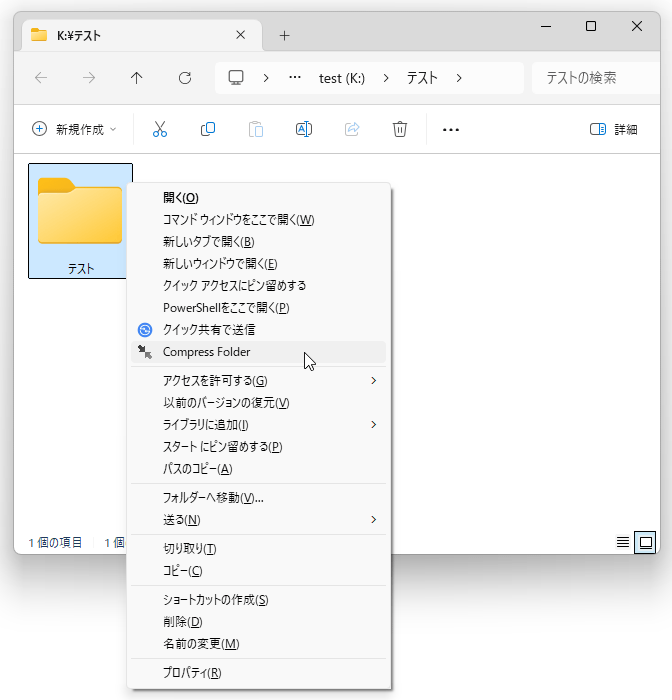Choose PowerShellをここで開く(P)
The width and height of the screenshot is (672, 700).
coord(258,308)
